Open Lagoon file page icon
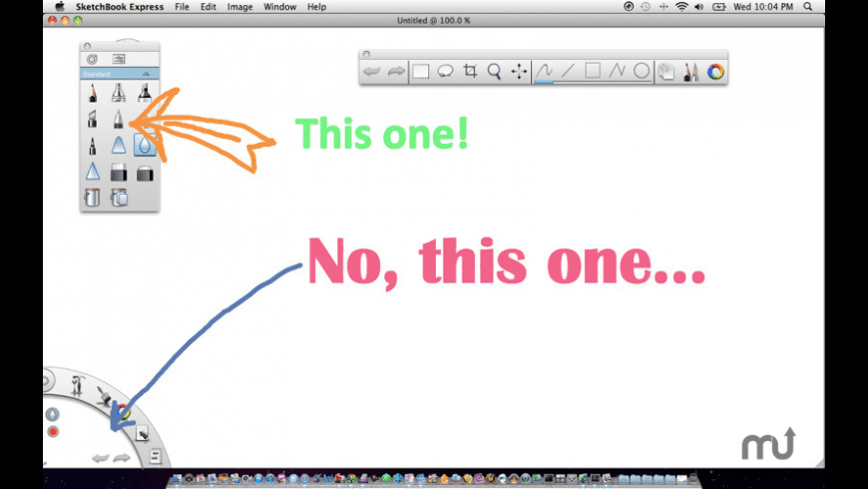Viewport: 868px width, 489px height. (155, 456)
